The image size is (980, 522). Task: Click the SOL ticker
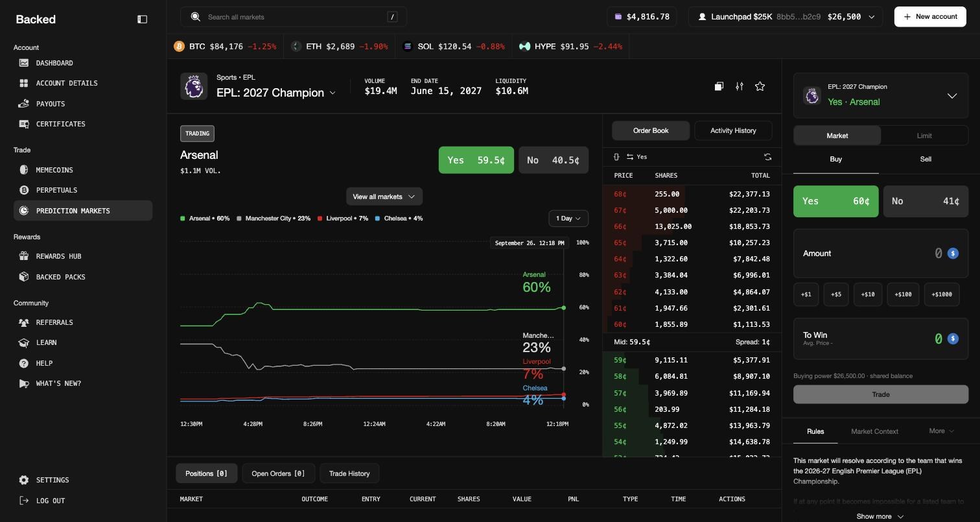click(454, 47)
